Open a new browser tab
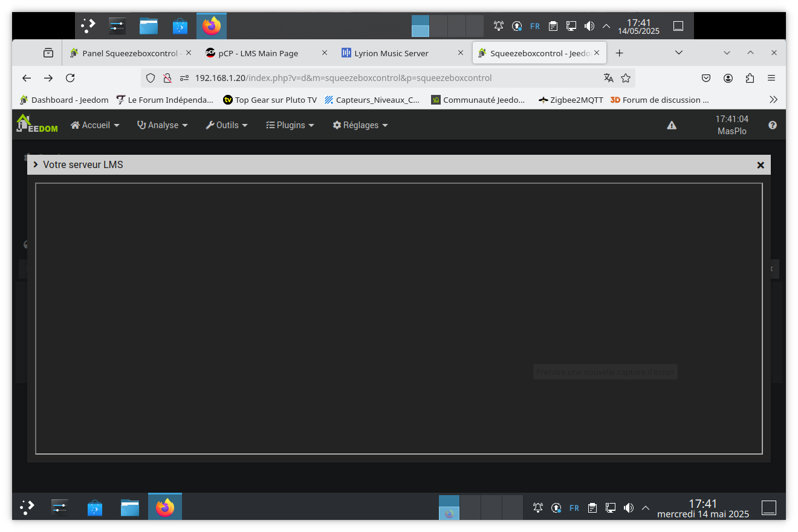Viewport: 798px width, 532px height. [619, 53]
